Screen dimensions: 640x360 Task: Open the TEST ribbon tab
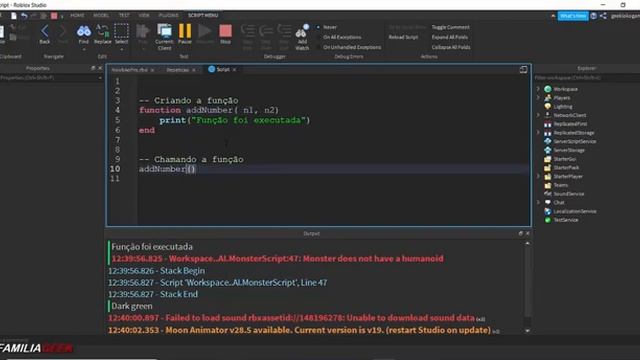pos(124,16)
